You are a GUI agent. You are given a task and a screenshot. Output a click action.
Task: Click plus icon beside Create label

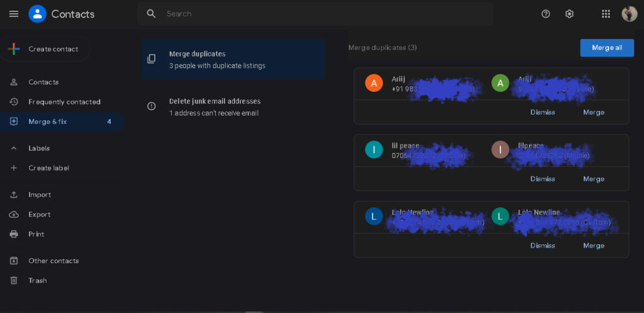(x=14, y=168)
